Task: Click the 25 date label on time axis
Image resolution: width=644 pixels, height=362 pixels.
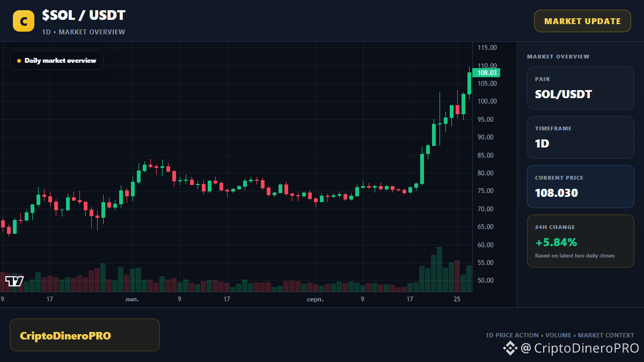Action: [x=457, y=299]
